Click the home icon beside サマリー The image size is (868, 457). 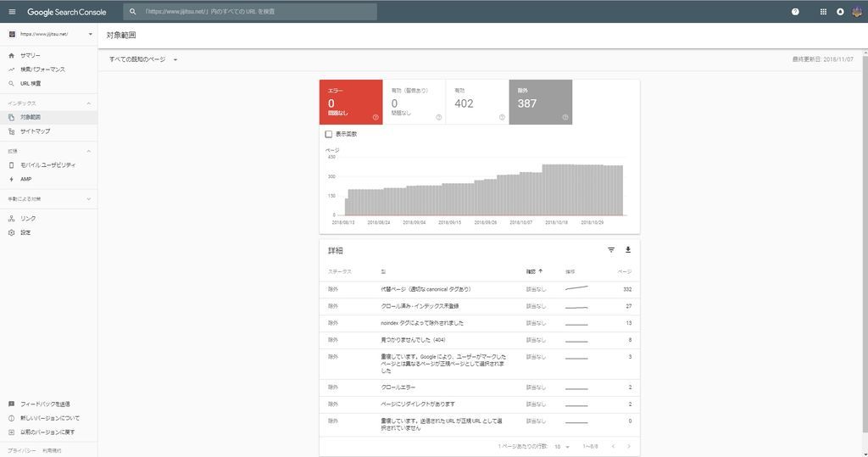click(x=11, y=55)
